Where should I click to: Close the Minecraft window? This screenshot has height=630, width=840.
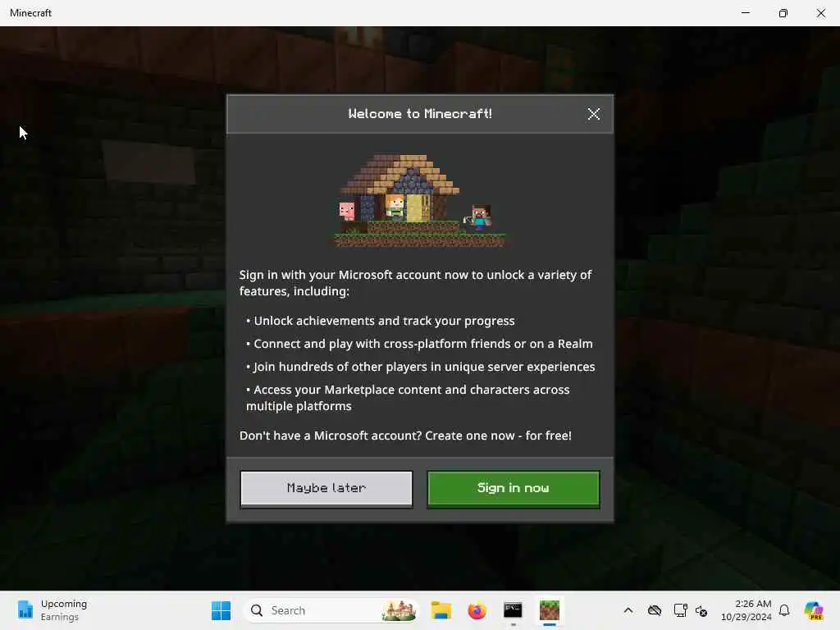click(x=820, y=13)
